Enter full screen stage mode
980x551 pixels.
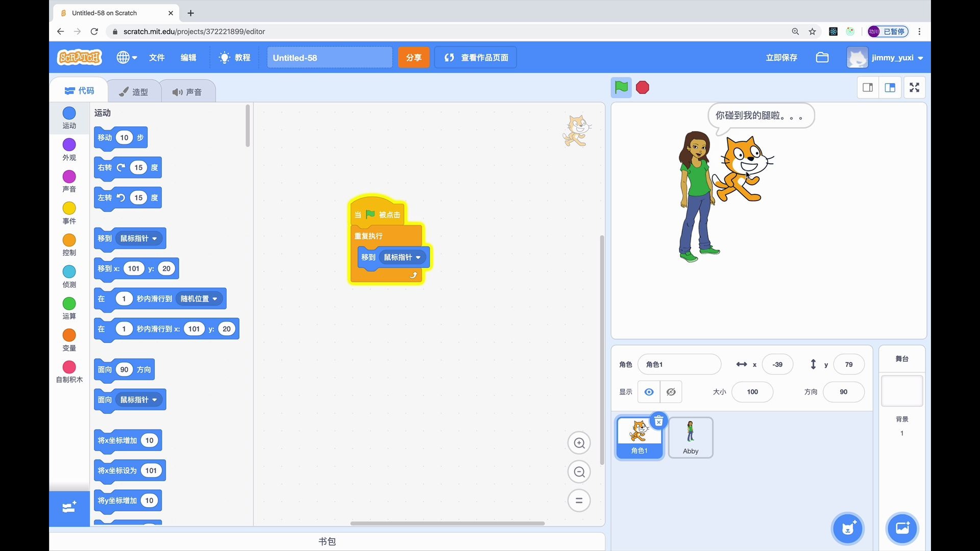914,88
